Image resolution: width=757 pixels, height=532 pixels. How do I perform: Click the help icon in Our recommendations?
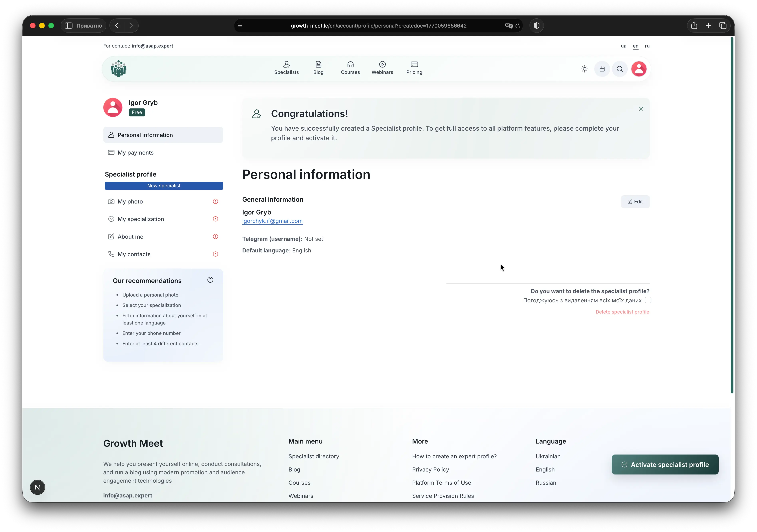click(x=210, y=280)
